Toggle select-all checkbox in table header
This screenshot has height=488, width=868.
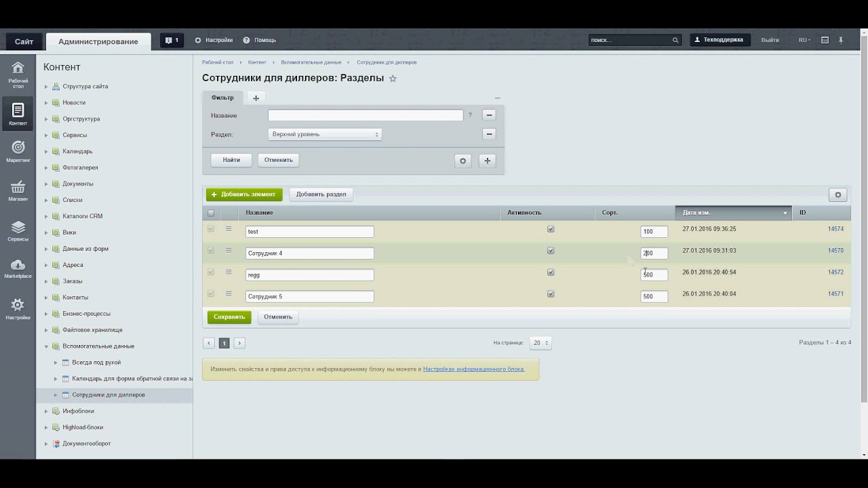(x=211, y=213)
